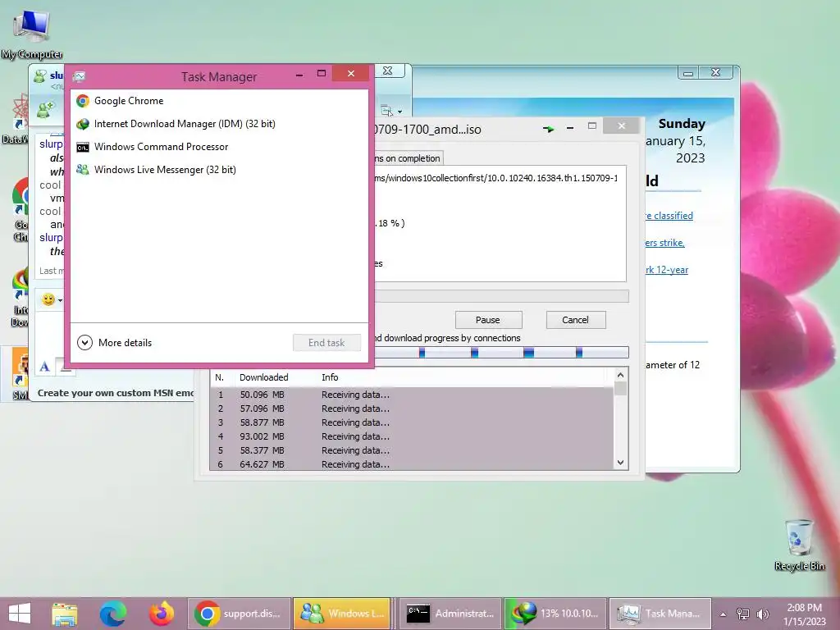Screen dimensions: 840x630
Task: Click the green arrow icon in IDM title bar
Action: pos(549,129)
